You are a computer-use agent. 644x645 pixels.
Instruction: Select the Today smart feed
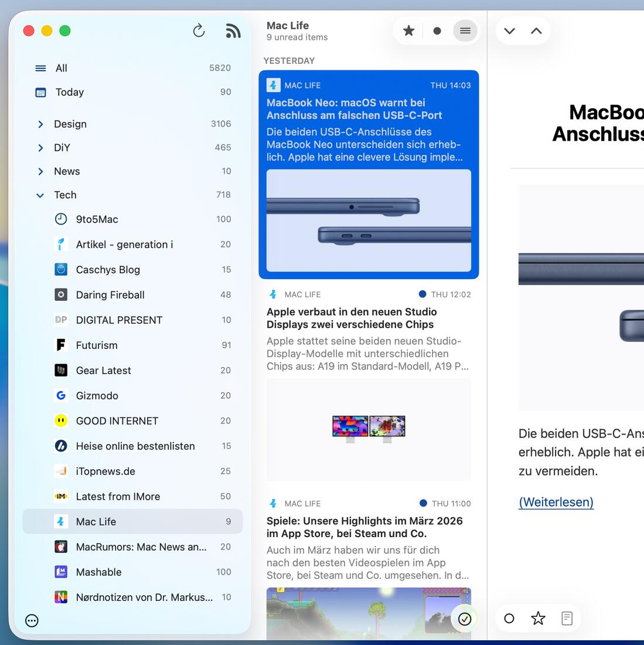[133, 92]
